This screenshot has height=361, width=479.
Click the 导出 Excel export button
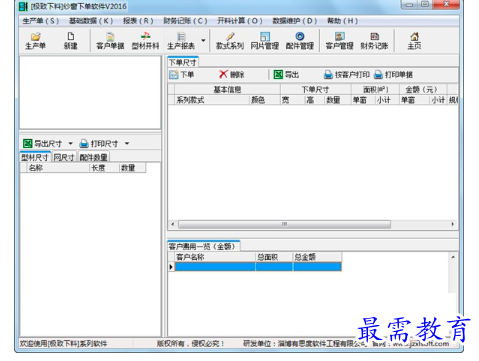point(286,75)
